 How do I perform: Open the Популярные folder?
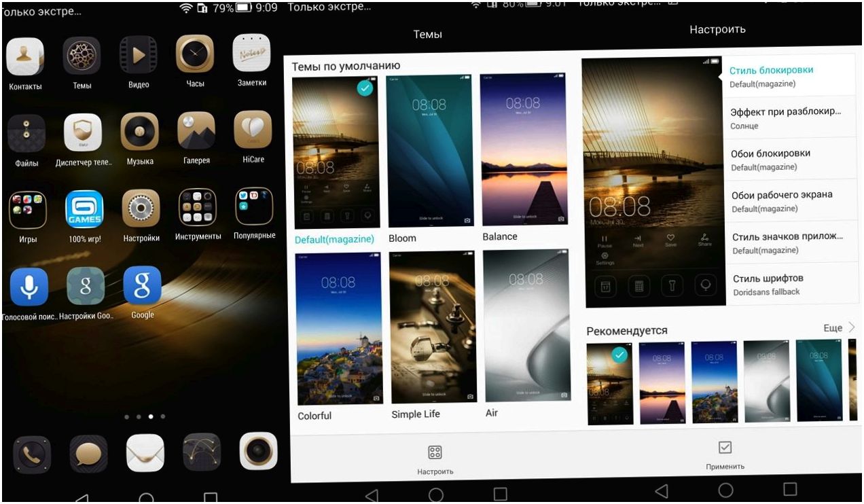254,206
